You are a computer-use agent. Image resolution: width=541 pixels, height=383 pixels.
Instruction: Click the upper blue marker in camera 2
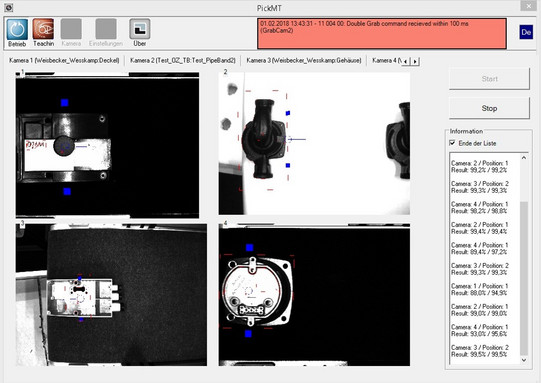point(288,113)
